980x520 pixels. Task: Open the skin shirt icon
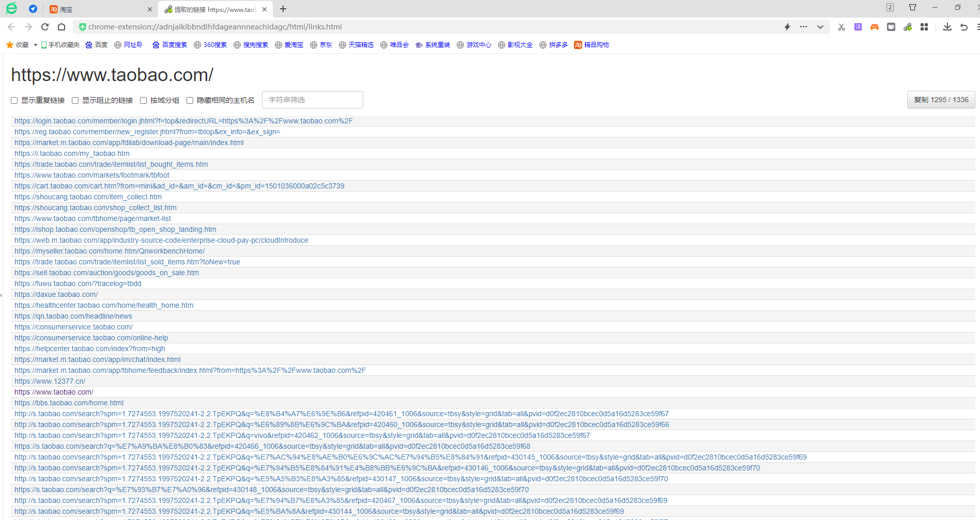(x=913, y=7)
